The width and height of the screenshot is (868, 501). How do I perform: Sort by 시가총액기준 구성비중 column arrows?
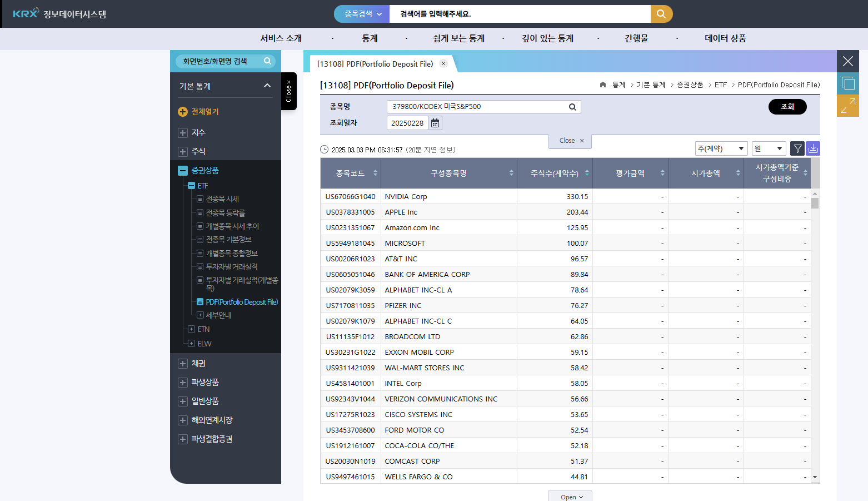pos(805,173)
